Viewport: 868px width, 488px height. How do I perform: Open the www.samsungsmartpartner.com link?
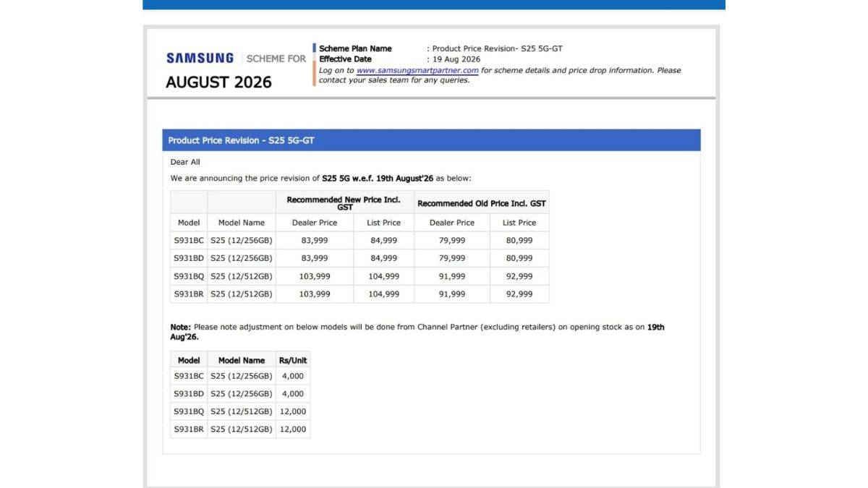417,70
